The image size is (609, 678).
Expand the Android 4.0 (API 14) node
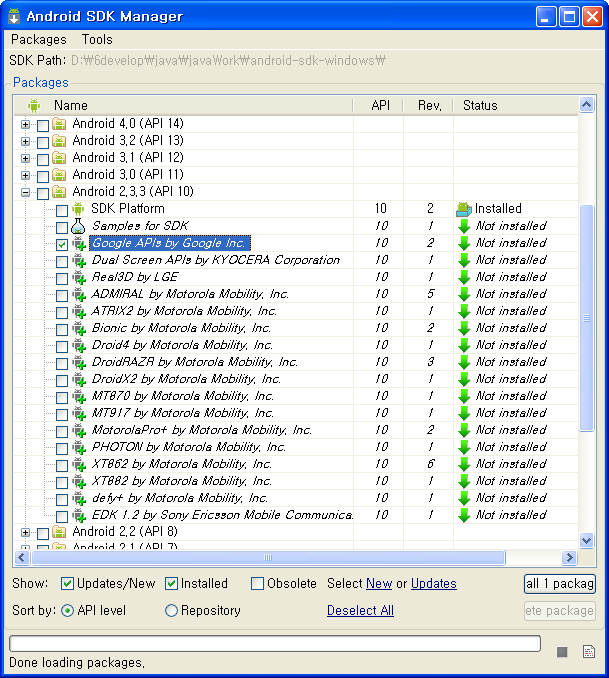26,125
